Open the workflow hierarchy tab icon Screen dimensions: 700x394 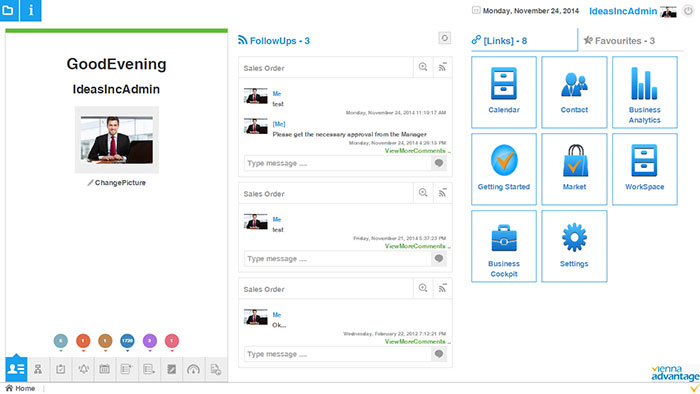(x=38, y=369)
